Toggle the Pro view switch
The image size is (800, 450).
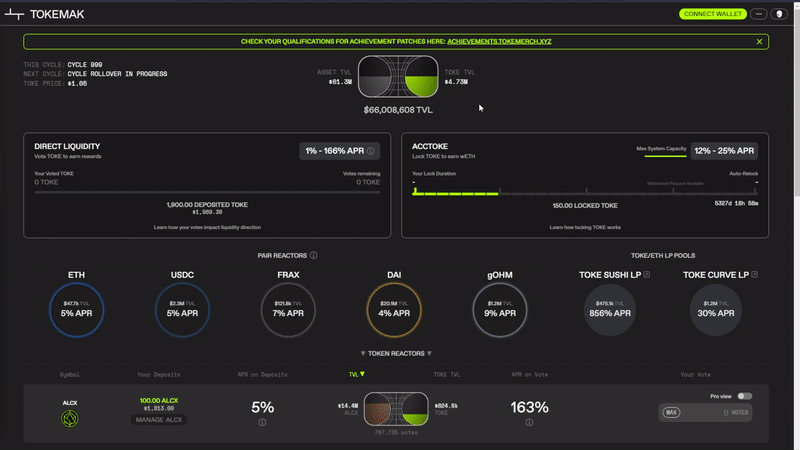[744, 396]
